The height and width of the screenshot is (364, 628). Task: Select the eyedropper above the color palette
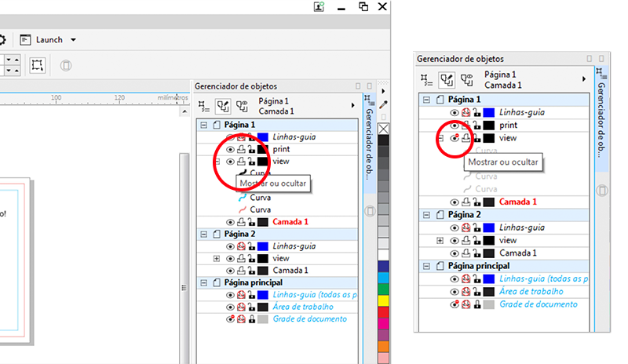point(383,103)
